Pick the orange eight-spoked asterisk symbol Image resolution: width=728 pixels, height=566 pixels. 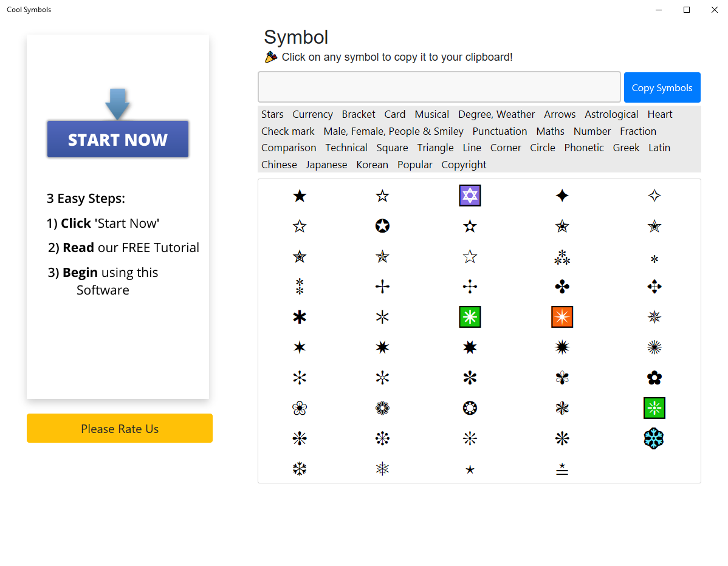tap(562, 317)
